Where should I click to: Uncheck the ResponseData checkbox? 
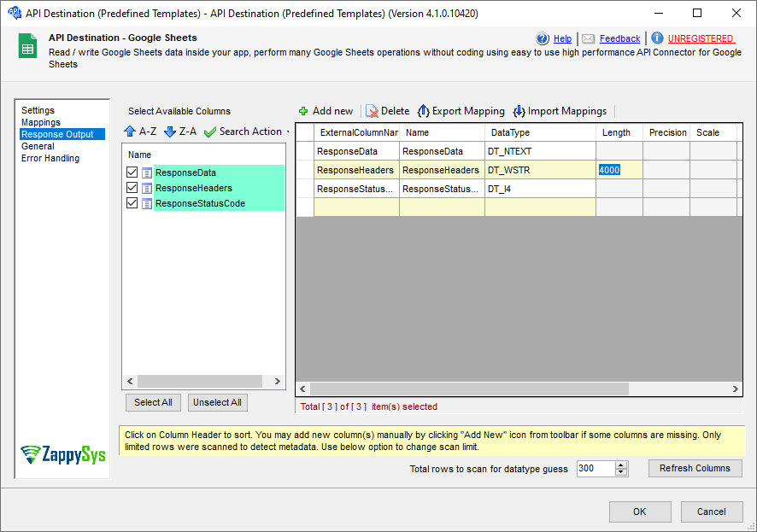(132, 172)
